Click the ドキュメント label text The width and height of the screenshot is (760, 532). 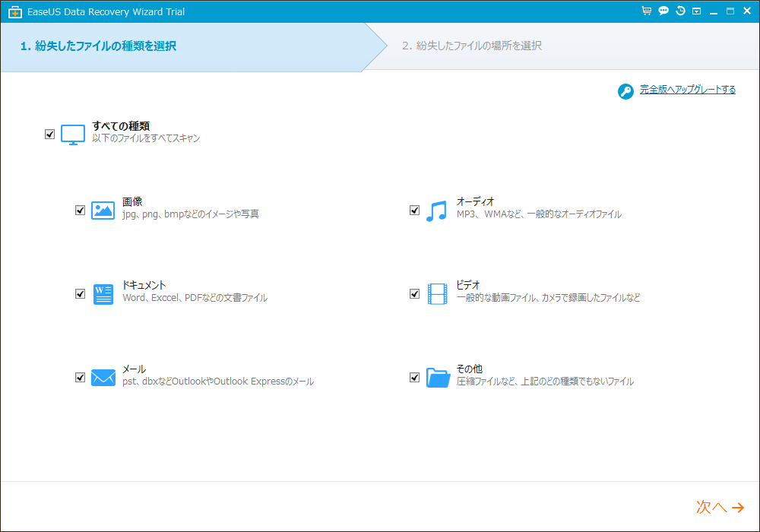click(144, 286)
